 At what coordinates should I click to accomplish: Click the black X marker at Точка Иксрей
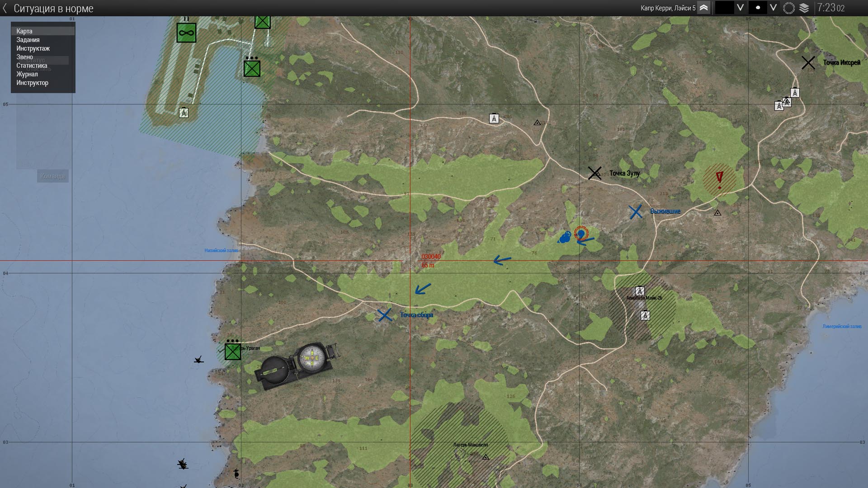[808, 62]
